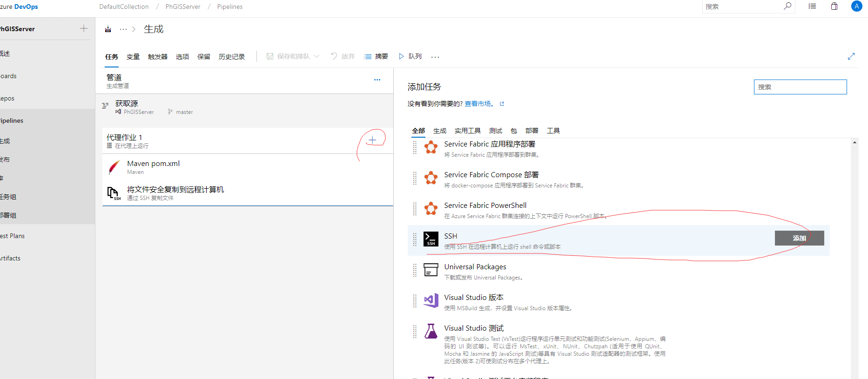Click the 添加任务 search field
This screenshot has height=379, width=868.
click(800, 87)
